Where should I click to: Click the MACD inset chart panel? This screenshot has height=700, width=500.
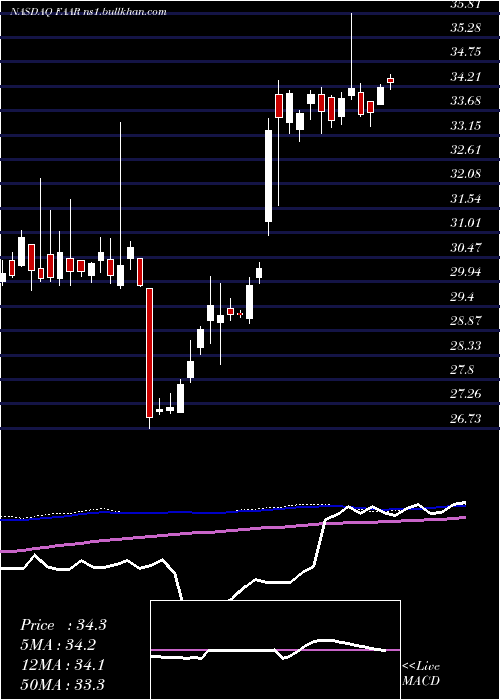[275, 650]
